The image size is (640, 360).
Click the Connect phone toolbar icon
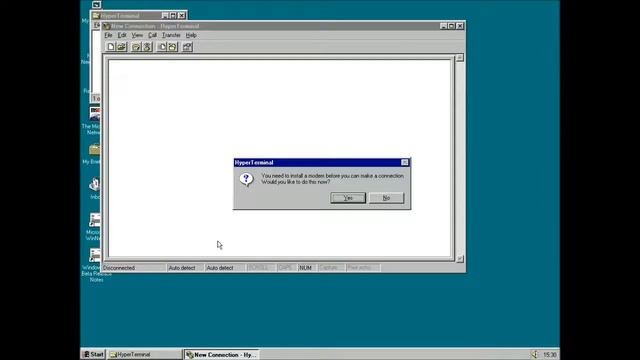tap(136, 47)
